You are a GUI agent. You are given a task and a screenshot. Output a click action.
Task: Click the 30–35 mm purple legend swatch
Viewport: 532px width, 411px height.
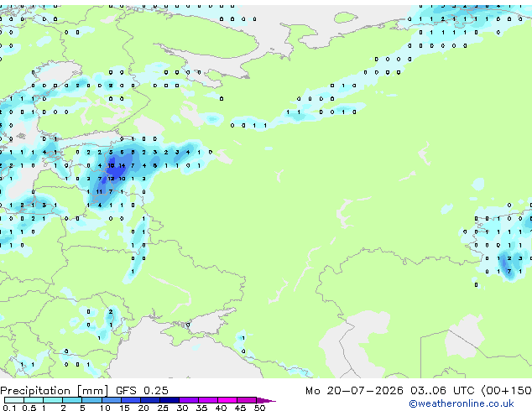[x=189, y=400]
